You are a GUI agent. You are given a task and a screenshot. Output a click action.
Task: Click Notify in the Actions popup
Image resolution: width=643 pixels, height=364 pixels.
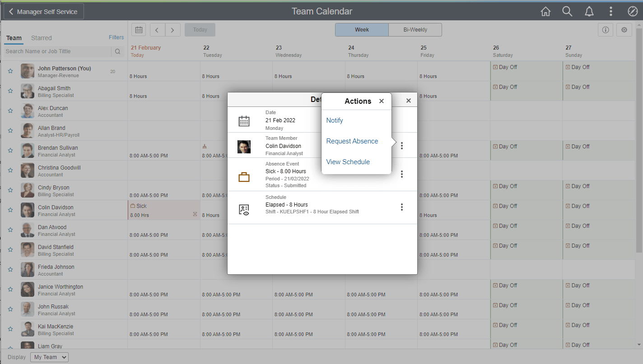tap(335, 120)
